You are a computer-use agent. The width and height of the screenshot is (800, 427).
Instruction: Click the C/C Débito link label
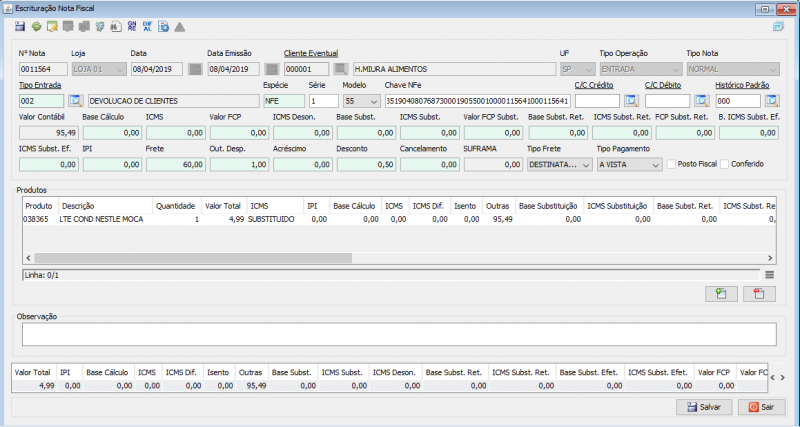click(x=663, y=85)
